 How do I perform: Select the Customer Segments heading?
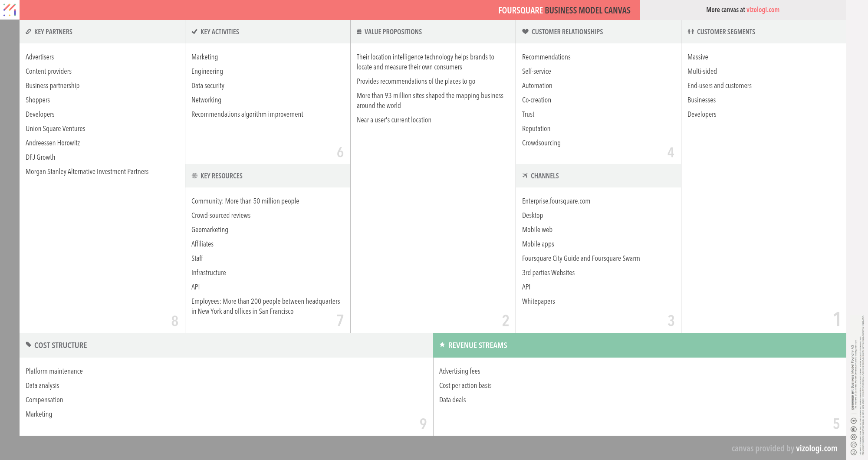pos(726,32)
